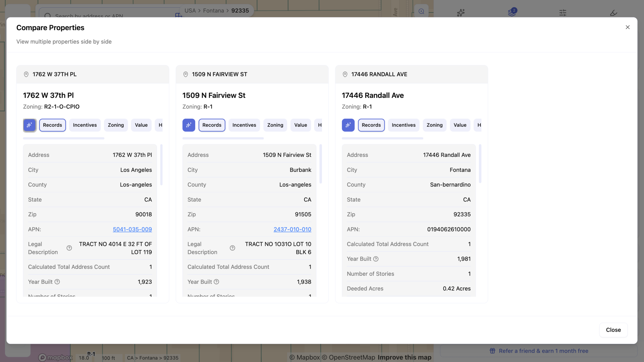
Task: Click the Mapbox logo on the map
Action: click(55, 357)
